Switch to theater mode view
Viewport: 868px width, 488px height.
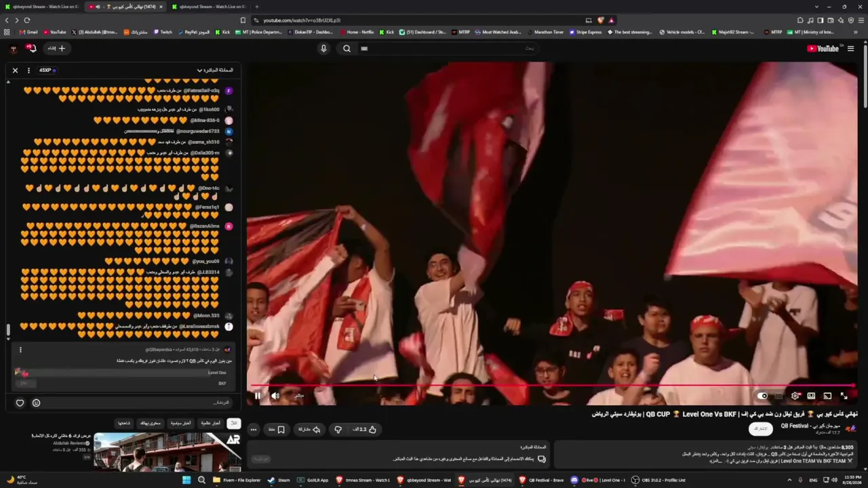click(811, 396)
